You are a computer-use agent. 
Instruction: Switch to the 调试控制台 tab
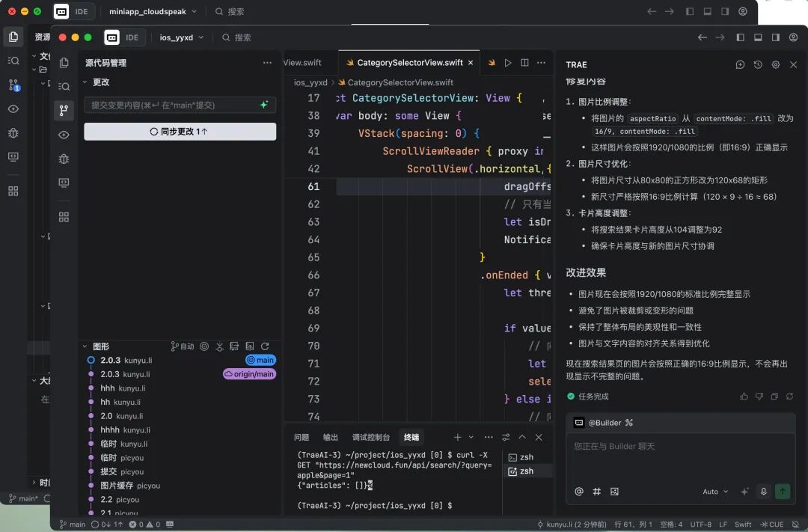click(x=370, y=437)
